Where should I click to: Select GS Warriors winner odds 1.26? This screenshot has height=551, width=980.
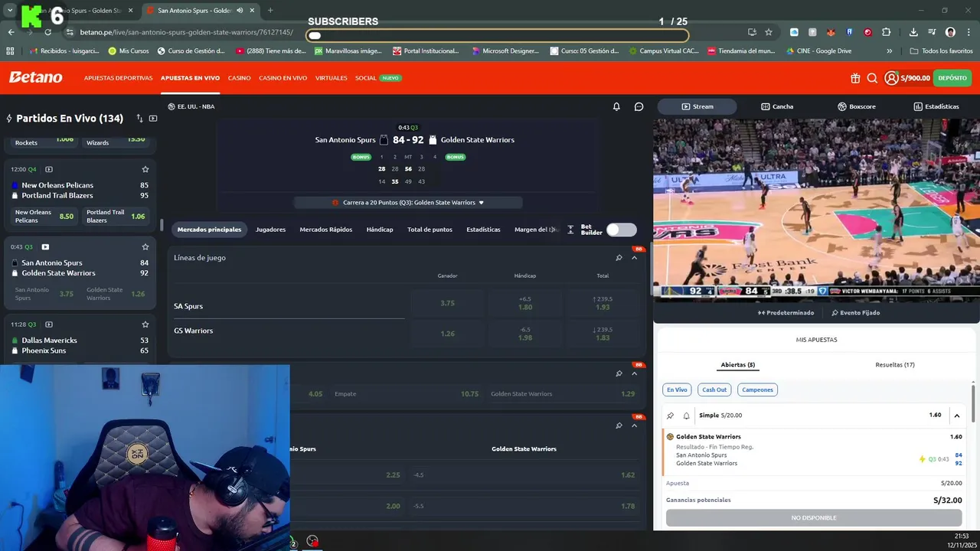click(x=448, y=334)
